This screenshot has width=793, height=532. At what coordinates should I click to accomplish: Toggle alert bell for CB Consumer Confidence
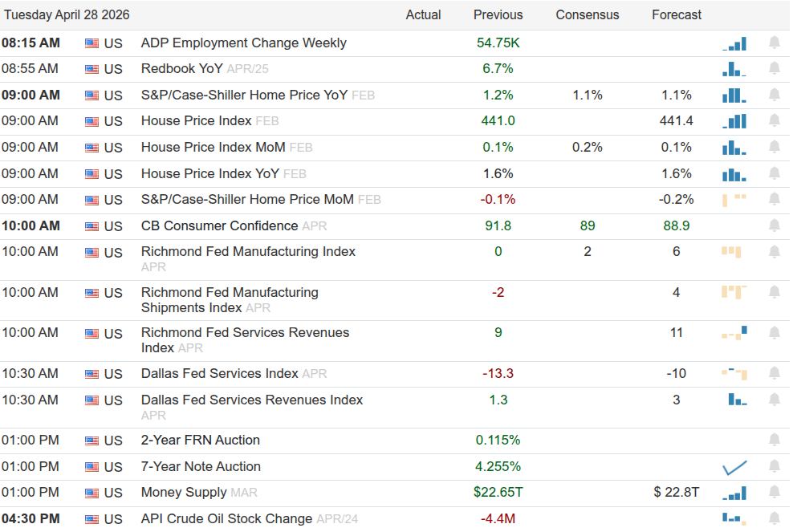[x=774, y=225]
